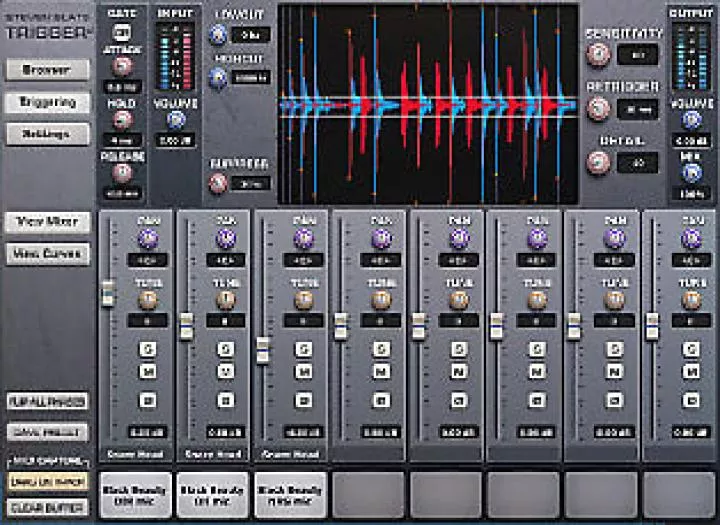Select the first Black Beauty sample slot
Image resolution: width=720 pixels, height=525 pixels.
(x=135, y=495)
